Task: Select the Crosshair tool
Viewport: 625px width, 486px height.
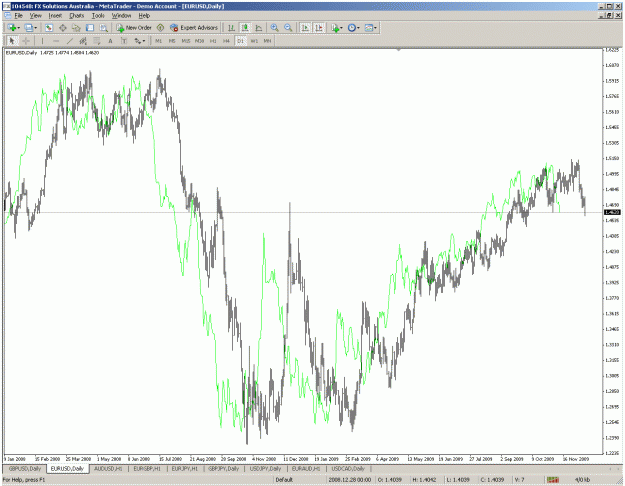Action: [x=26, y=41]
